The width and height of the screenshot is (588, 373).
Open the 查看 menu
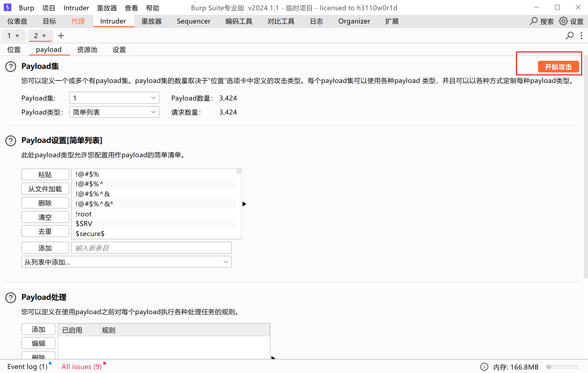(131, 8)
